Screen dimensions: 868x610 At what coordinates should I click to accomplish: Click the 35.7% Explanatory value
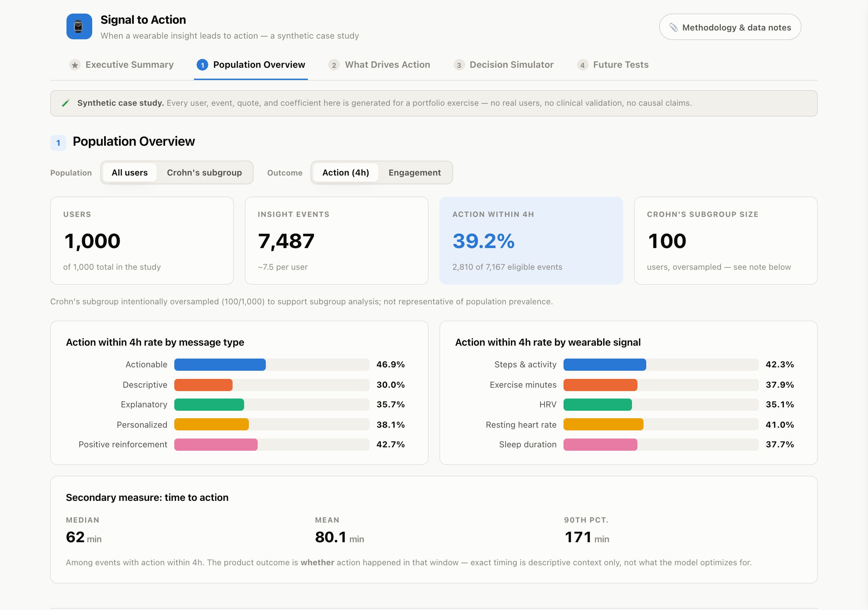point(391,405)
